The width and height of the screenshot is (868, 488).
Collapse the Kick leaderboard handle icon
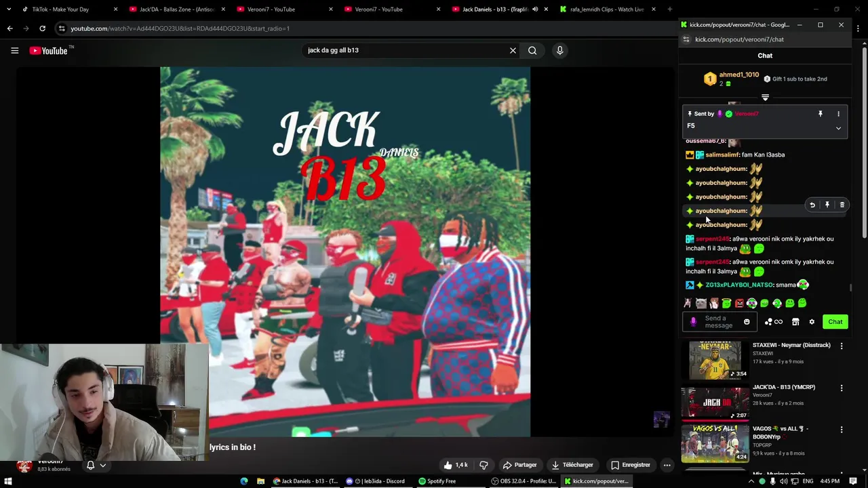click(x=765, y=98)
